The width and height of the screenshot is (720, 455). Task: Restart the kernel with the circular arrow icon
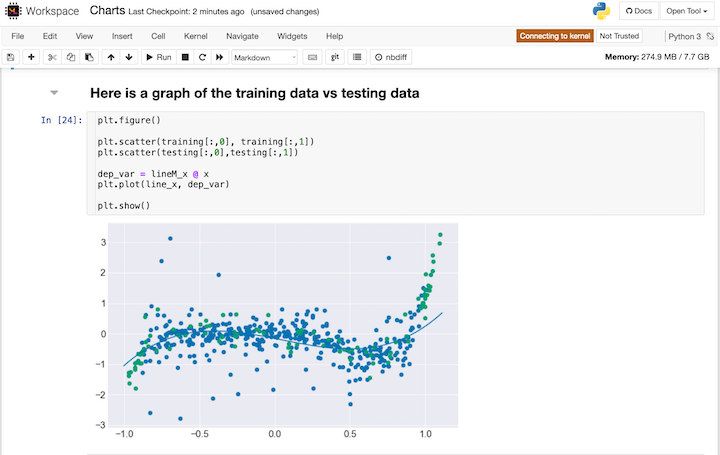(x=202, y=57)
